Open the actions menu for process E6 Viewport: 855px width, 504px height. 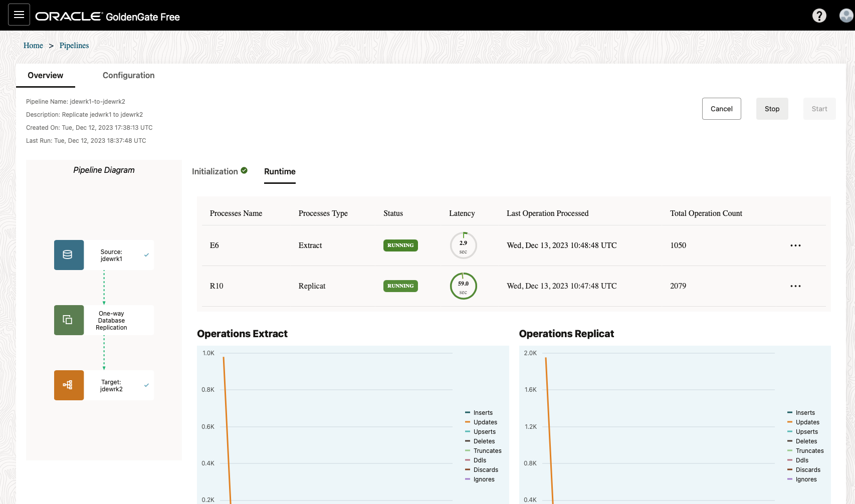[x=795, y=245]
